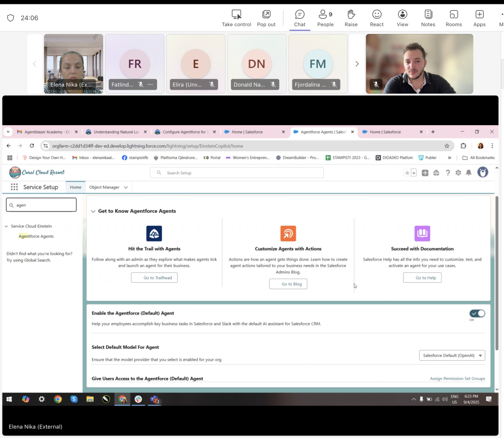
Task: Open the Salesforce notifications bell
Action: click(469, 173)
